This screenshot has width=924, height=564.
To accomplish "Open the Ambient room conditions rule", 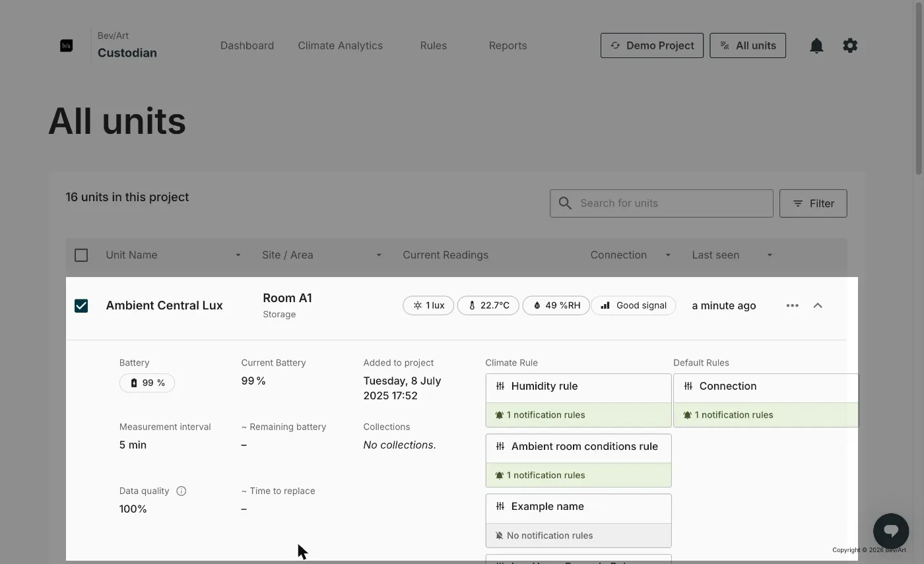I will [x=578, y=460].
